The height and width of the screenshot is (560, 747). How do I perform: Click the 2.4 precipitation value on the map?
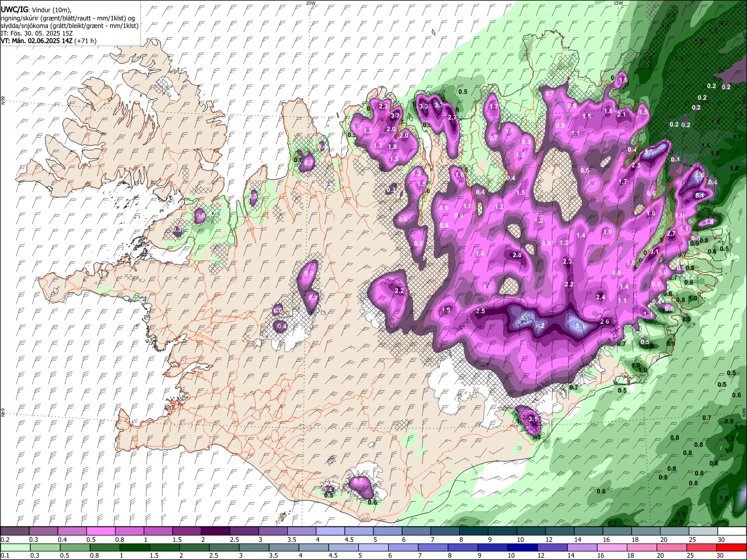601,297
